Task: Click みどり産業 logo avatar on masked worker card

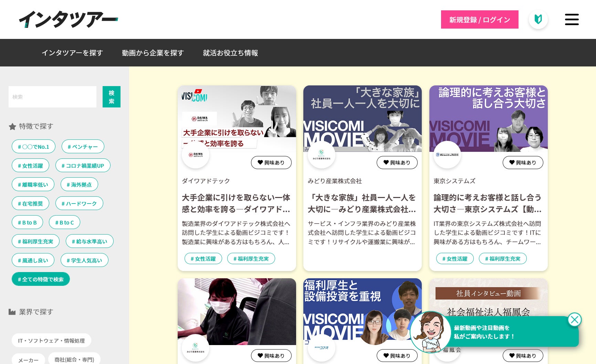Action: [196, 348]
